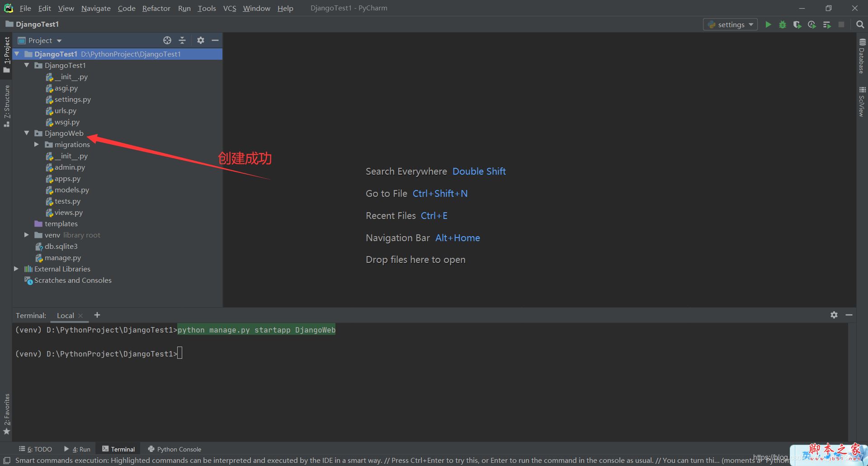Open the Window menu

coord(256,8)
